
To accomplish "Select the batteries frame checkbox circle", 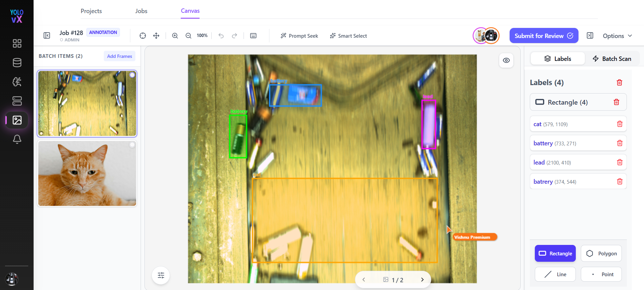I will [x=132, y=75].
